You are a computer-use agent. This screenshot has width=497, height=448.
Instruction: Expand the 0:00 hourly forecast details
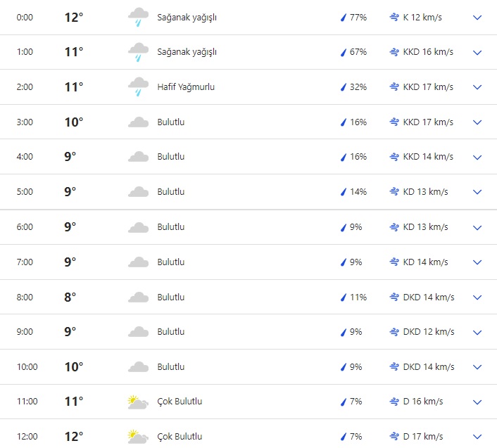click(477, 18)
